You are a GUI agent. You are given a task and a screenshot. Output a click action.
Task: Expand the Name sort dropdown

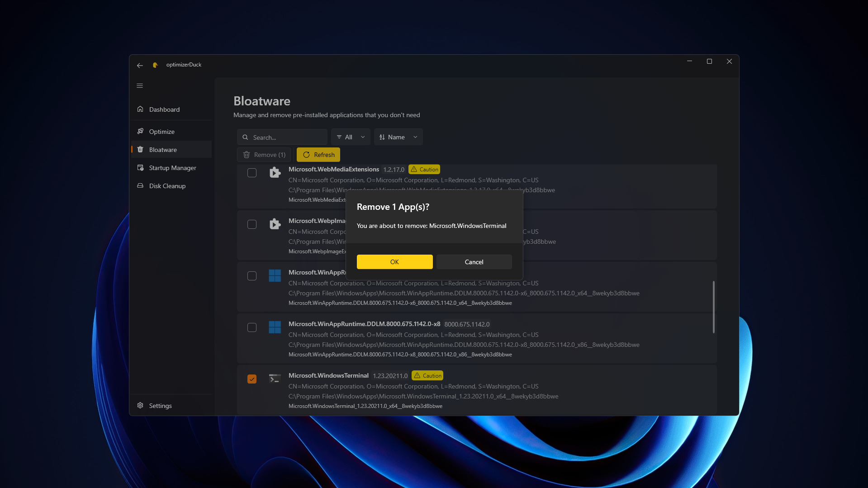point(398,137)
